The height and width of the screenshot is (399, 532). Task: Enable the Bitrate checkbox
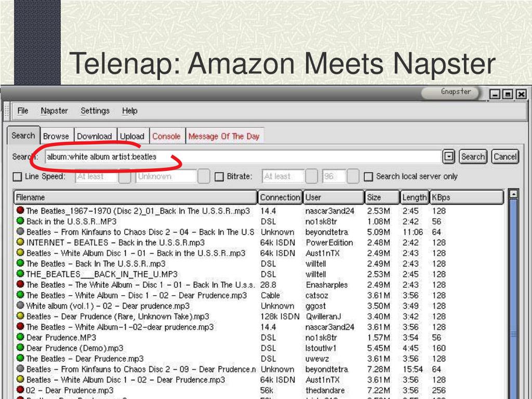[219, 177]
